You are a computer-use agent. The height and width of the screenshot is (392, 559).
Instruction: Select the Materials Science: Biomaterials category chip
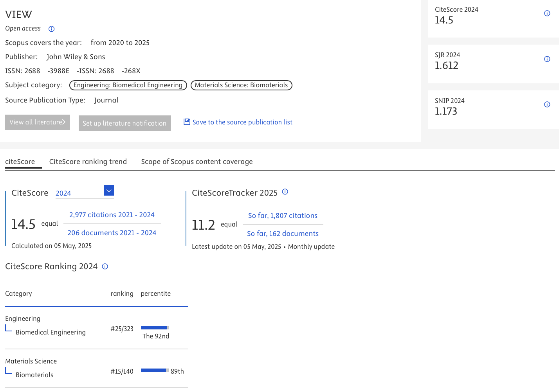click(x=241, y=85)
